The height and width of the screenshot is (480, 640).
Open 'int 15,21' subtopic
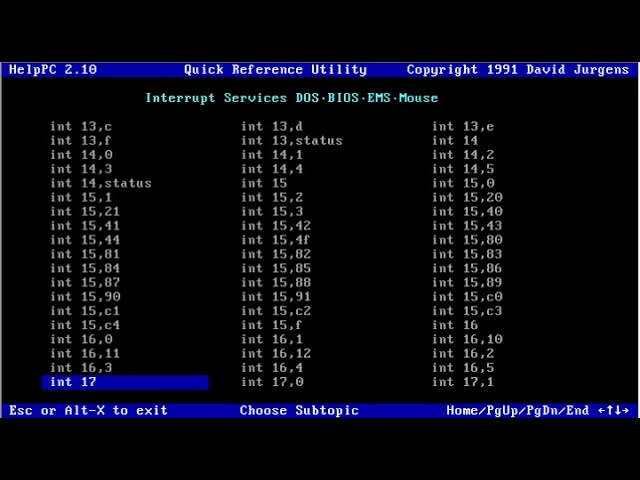(85, 212)
